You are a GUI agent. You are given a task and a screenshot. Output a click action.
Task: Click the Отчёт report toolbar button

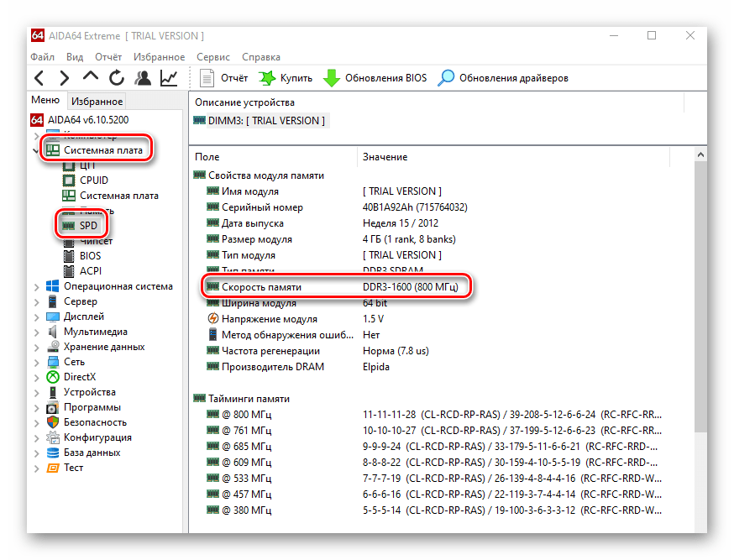click(x=224, y=78)
